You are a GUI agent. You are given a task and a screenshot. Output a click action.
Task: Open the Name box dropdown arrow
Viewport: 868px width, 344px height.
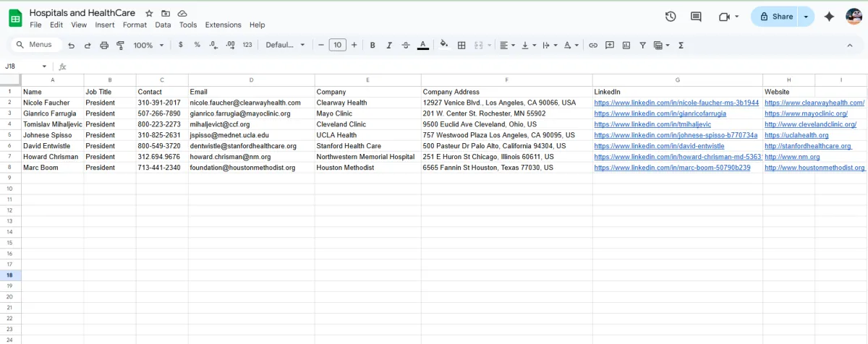tap(43, 66)
